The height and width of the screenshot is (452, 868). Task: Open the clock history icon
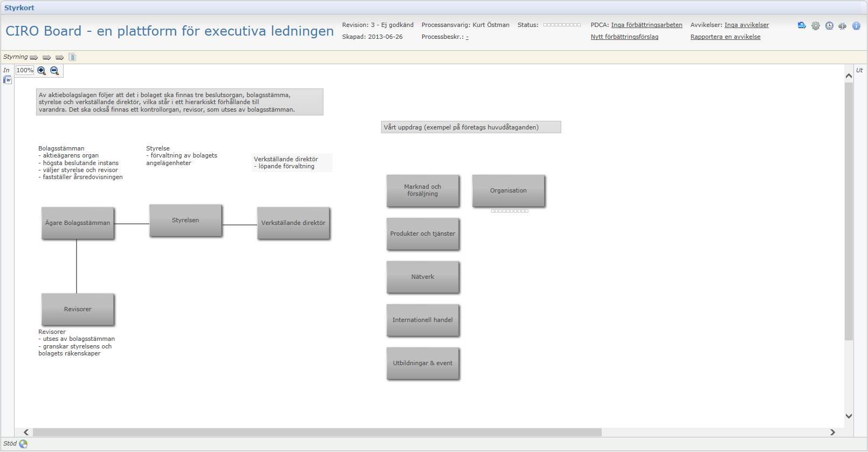[829, 26]
